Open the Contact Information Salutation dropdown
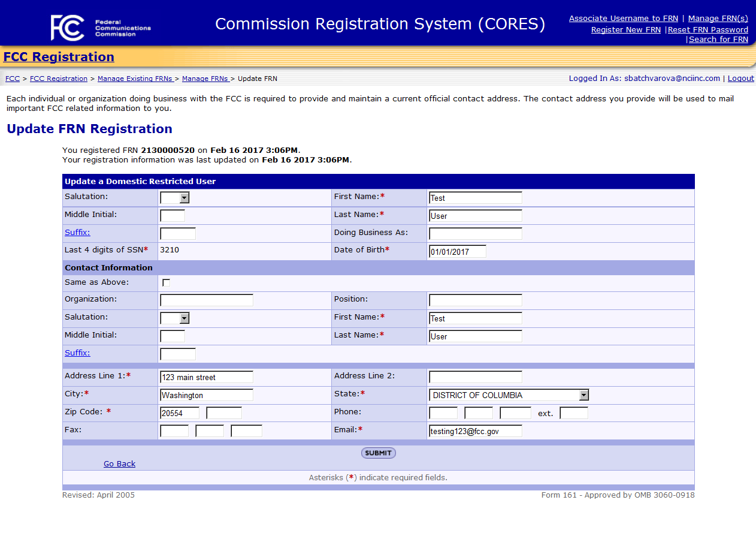Image resolution: width=756 pixels, height=533 pixels. tap(174, 318)
